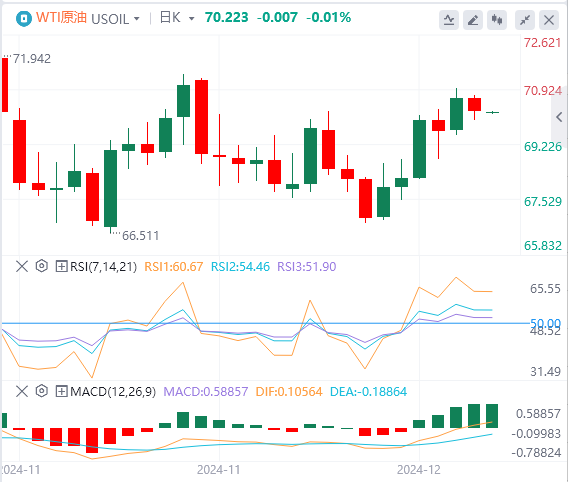Remove the RSI indicator with X

pos(22,267)
